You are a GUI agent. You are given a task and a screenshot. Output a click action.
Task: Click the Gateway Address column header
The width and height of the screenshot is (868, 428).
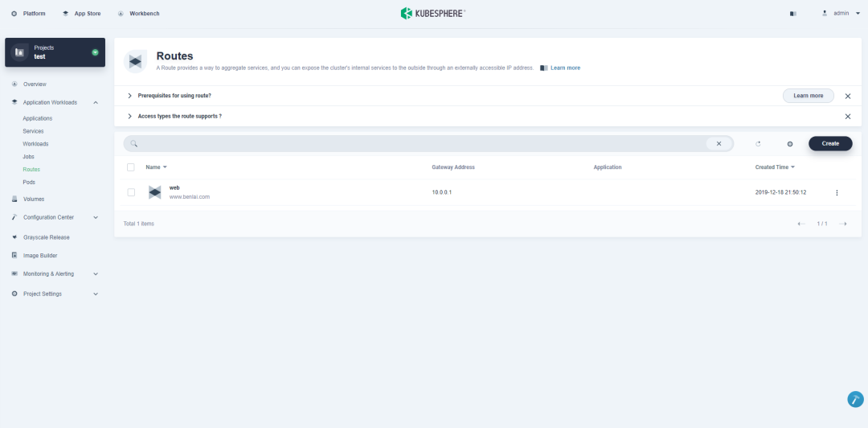pos(453,167)
